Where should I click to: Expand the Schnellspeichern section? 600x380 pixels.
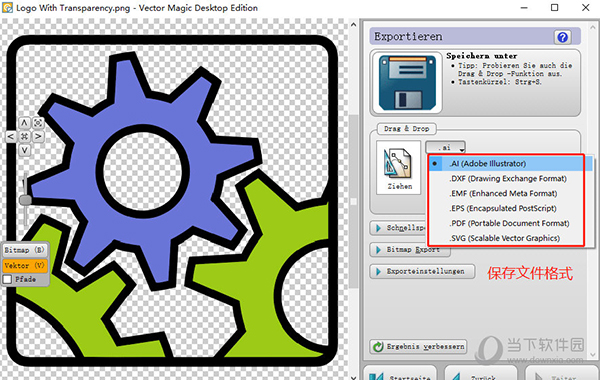(398, 228)
